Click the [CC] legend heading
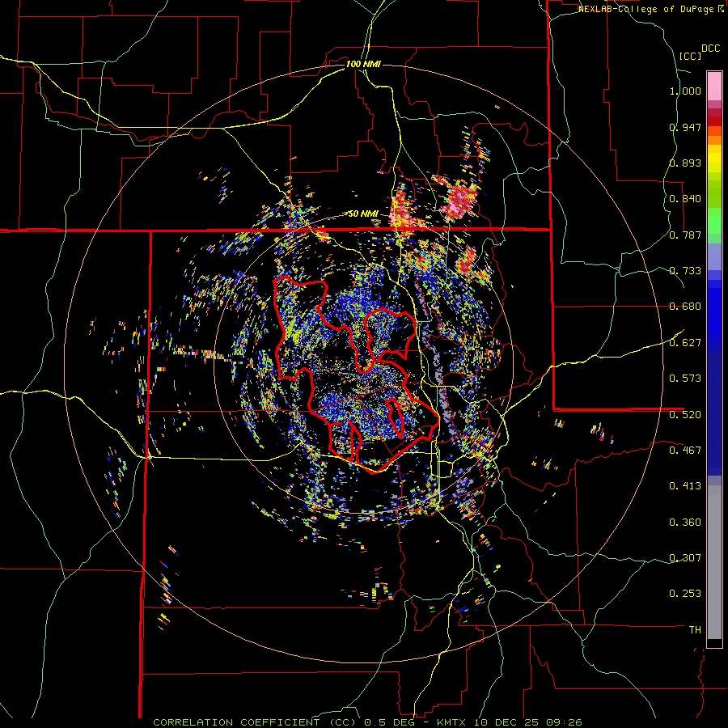The image size is (728, 728). (x=691, y=56)
